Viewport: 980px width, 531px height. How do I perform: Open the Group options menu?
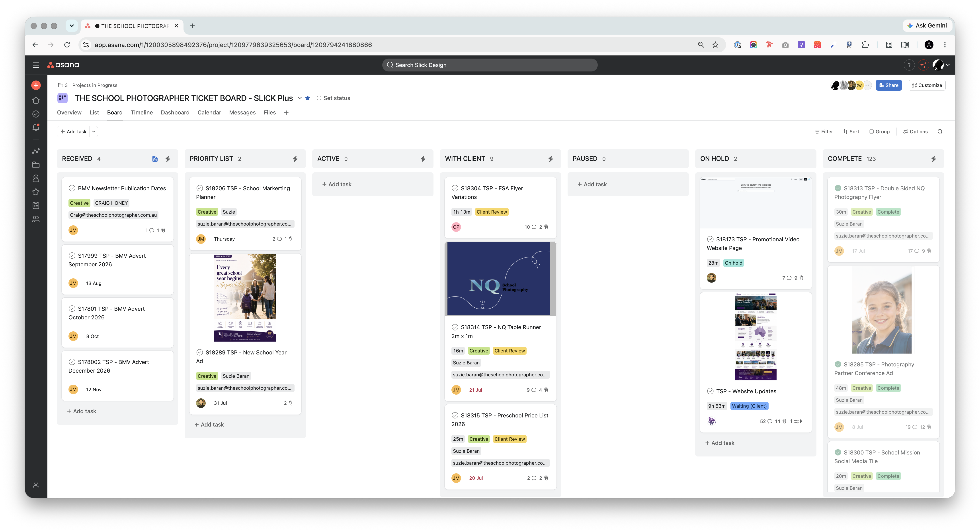point(880,132)
